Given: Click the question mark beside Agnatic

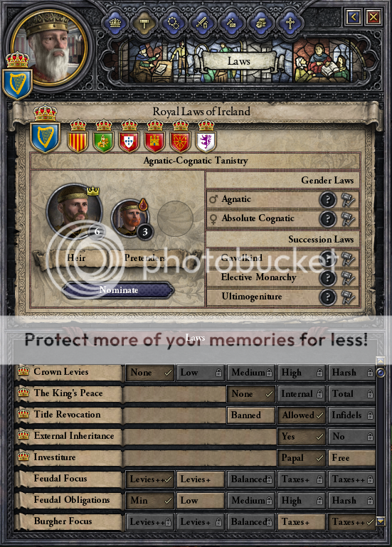Looking at the screenshot, I should point(328,200).
